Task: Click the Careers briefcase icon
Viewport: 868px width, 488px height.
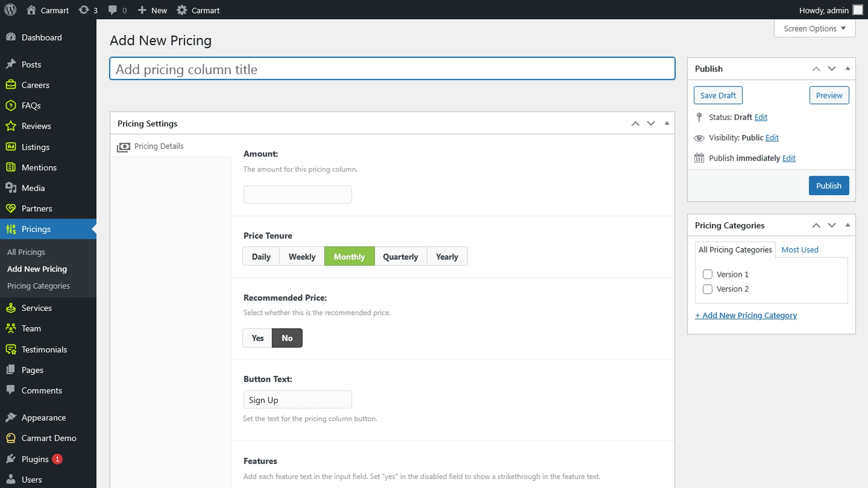Action: pos(11,84)
